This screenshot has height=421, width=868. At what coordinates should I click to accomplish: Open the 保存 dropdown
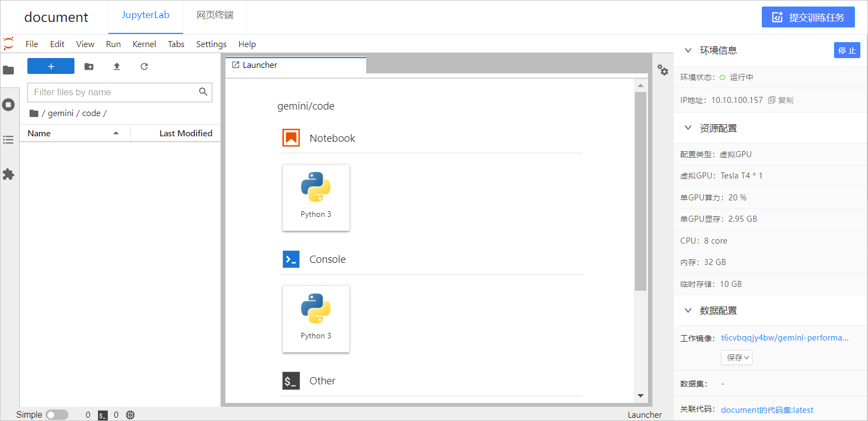737,357
